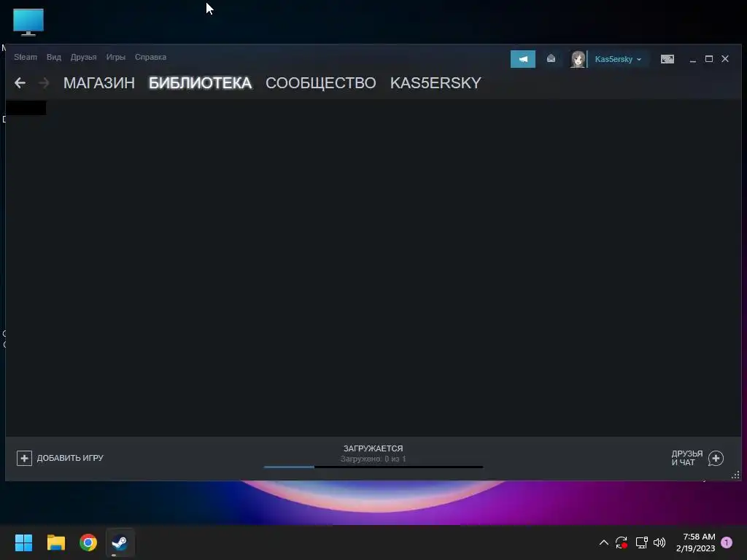747x560 pixels.
Task: Open the KAS5ERSKY profile tab
Action: tap(436, 83)
